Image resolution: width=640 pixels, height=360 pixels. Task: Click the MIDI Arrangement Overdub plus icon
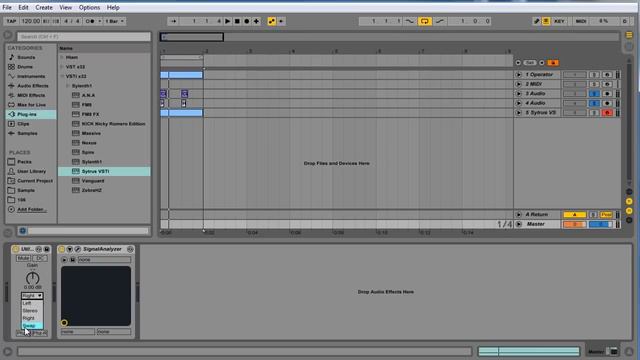click(x=256, y=21)
